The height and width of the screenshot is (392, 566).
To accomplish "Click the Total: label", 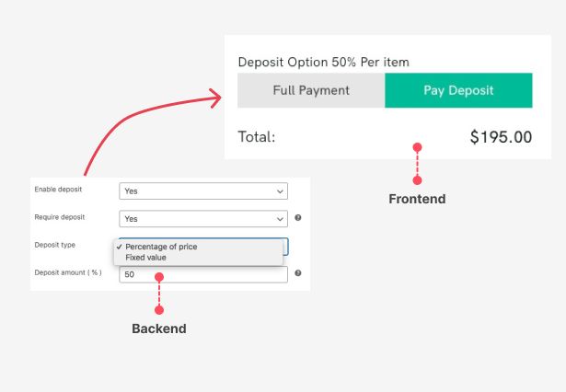I will 257,137.
